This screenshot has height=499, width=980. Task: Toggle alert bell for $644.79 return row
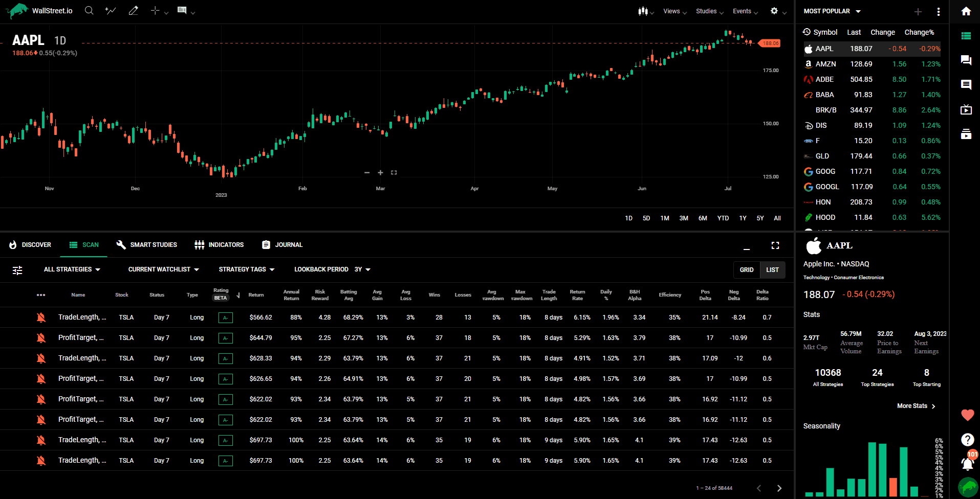pos(41,338)
